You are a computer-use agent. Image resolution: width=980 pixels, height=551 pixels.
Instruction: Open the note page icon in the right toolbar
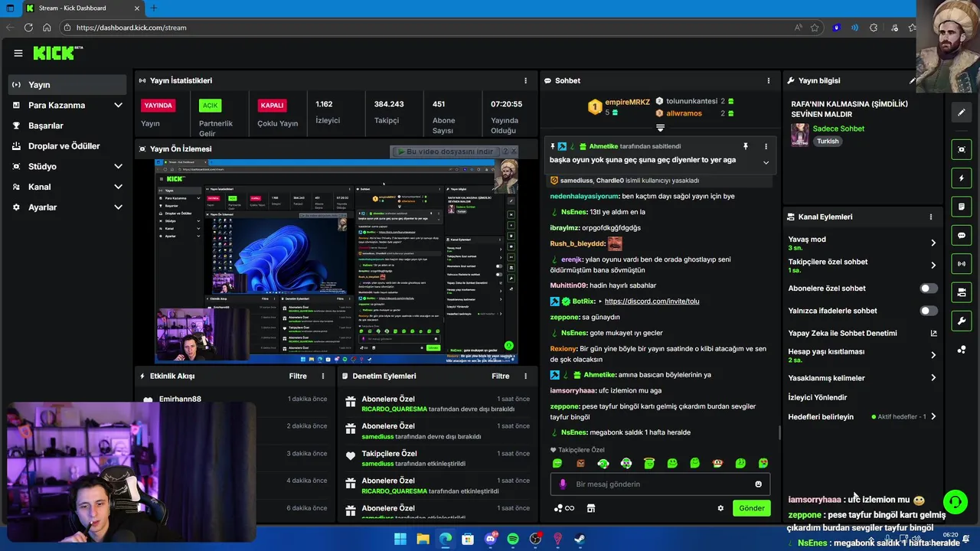(x=962, y=207)
